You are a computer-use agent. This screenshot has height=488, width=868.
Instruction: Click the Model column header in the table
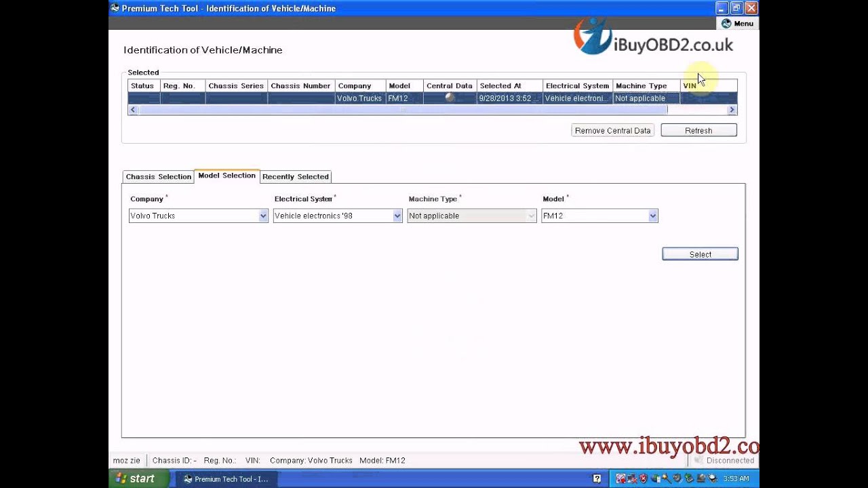[404, 85]
